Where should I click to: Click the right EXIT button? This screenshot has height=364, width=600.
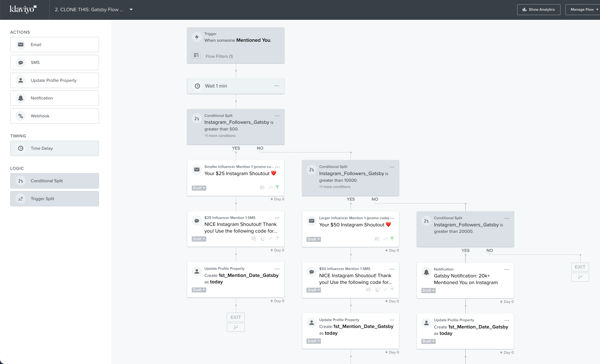click(x=580, y=267)
